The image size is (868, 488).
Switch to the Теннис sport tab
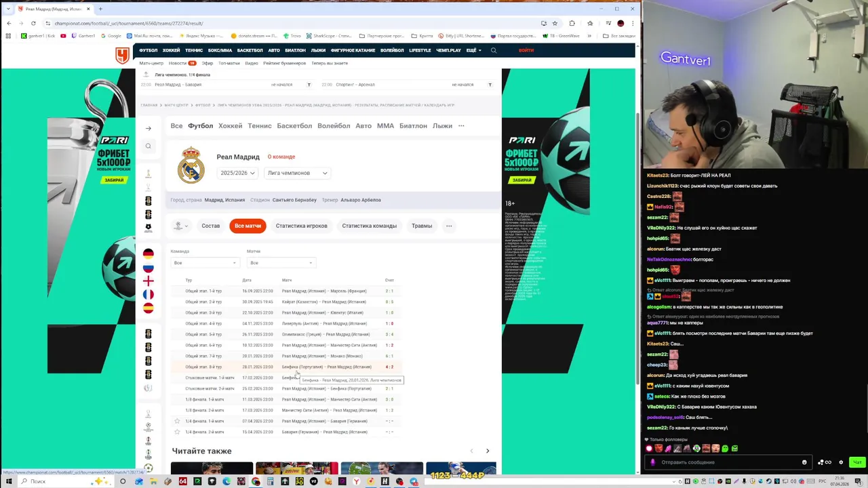point(259,125)
